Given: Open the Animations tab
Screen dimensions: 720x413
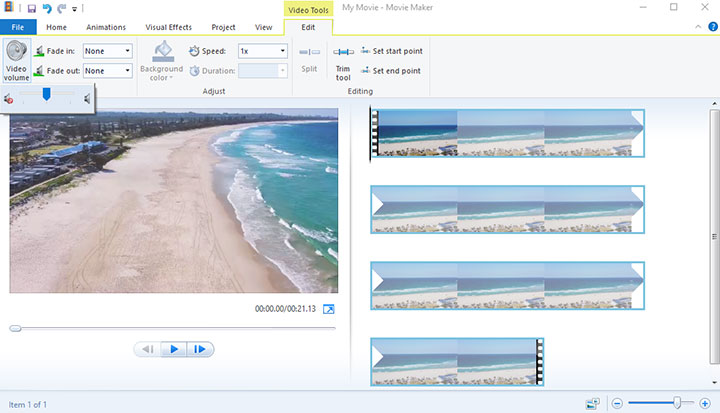Looking at the screenshot, I should tap(106, 27).
